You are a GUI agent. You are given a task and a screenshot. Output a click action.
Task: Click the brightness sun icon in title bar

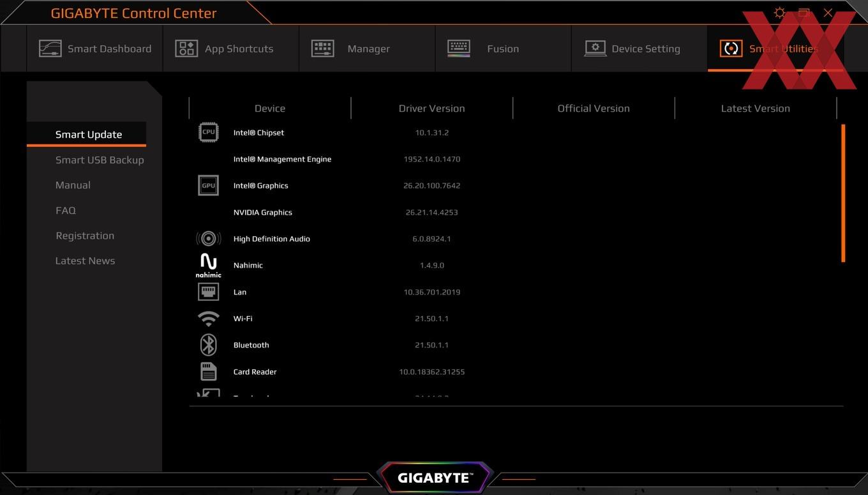click(779, 13)
